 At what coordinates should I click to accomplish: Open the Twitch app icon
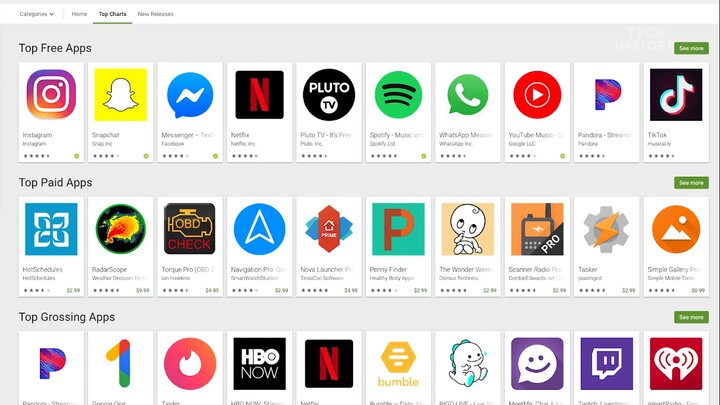tap(606, 364)
